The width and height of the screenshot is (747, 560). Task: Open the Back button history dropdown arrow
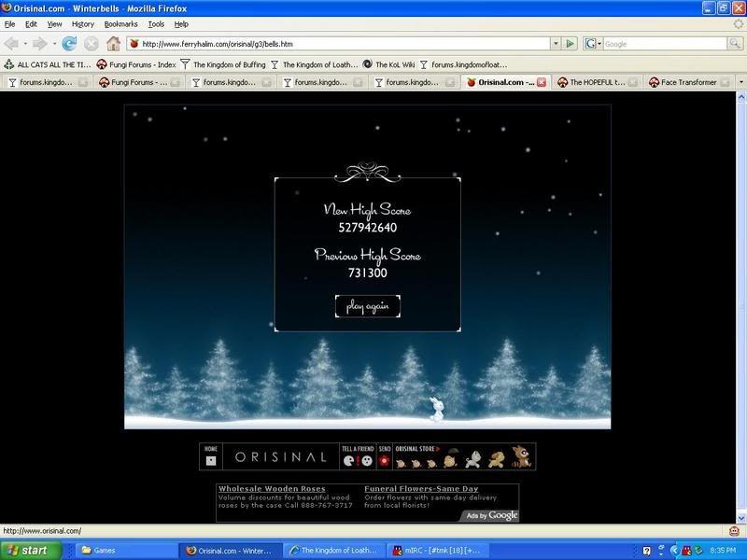pos(25,44)
